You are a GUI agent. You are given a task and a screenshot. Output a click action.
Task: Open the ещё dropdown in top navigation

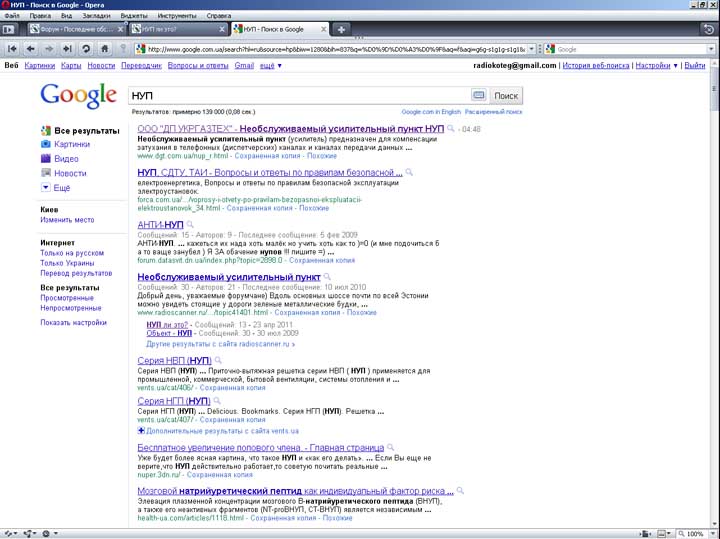point(270,66)
